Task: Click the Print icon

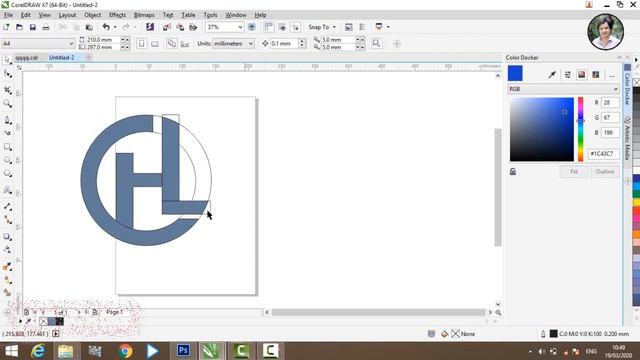Action: click(x=46, y=27)
